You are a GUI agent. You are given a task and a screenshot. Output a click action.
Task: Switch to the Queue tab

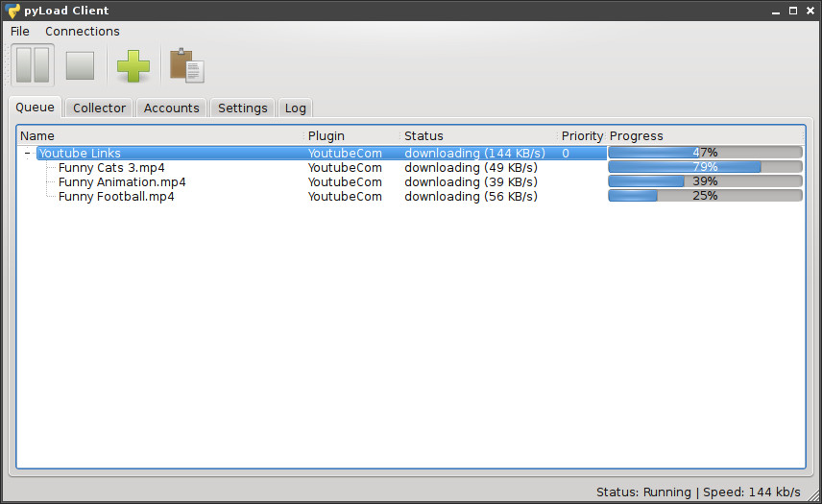click(x=35, y=108)
